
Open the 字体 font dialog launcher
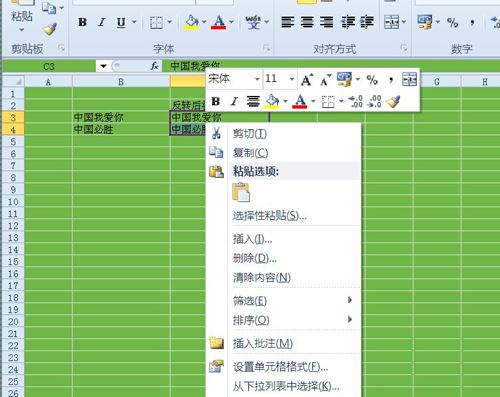point(266,49)
